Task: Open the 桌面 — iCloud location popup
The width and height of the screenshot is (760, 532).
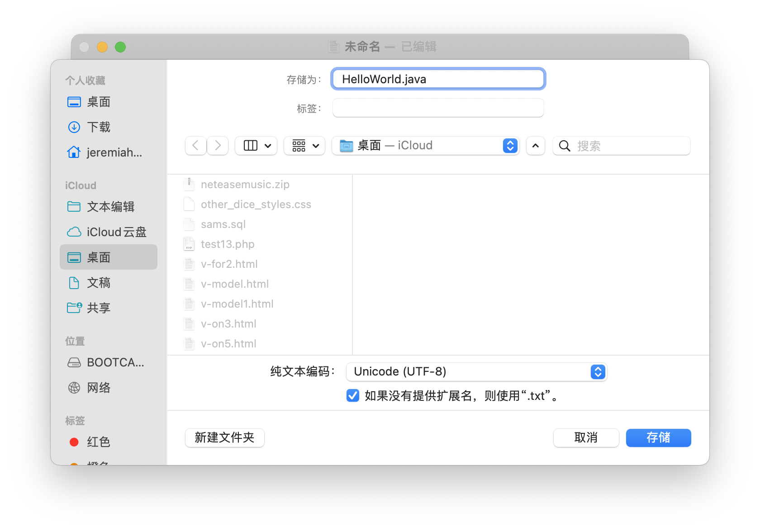Action: tap(425, 146)
